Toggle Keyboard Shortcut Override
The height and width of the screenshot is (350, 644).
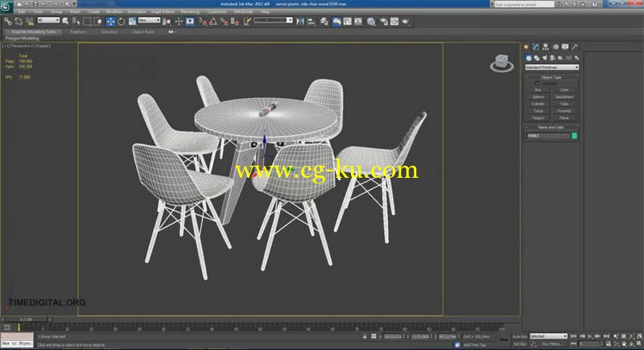(x=190, y=22)
